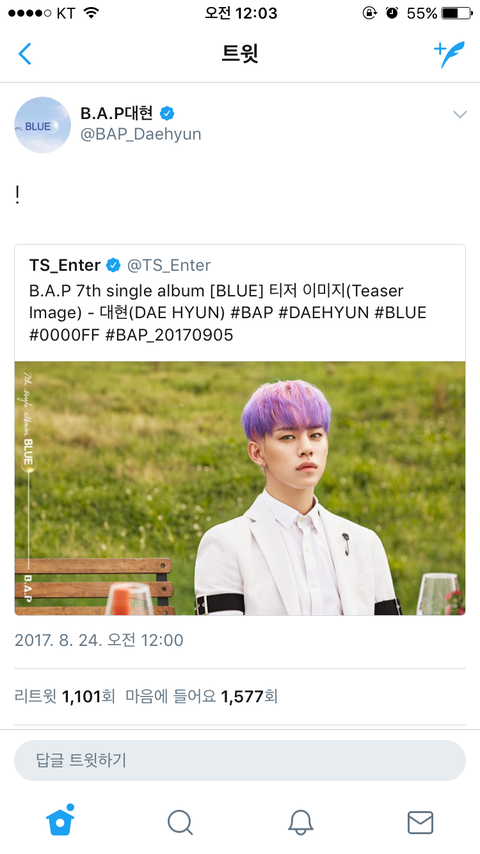Open the Messages envelope tab
Image resolution: width=480 pixels, height=854 pixels.
420,822
